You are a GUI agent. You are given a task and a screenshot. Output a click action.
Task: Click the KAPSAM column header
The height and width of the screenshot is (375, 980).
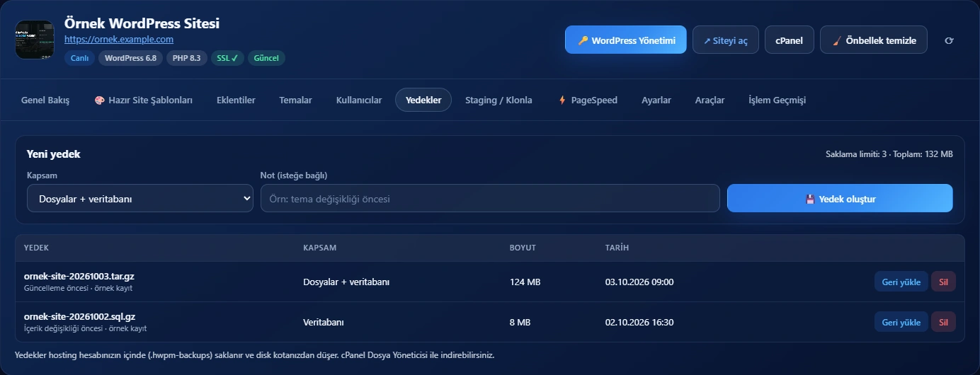tap(319, 248)
